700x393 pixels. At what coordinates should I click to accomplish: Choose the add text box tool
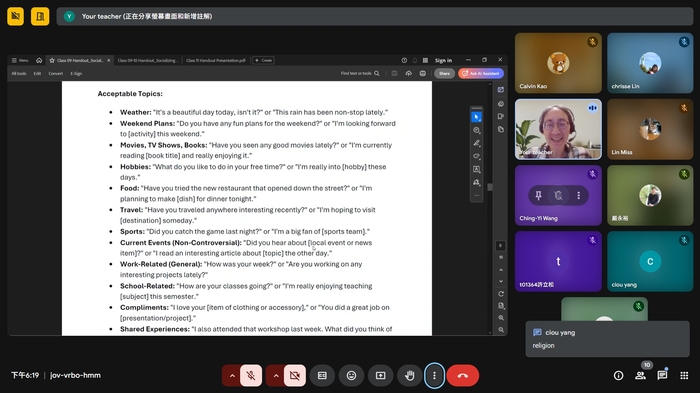click(476, 169)
